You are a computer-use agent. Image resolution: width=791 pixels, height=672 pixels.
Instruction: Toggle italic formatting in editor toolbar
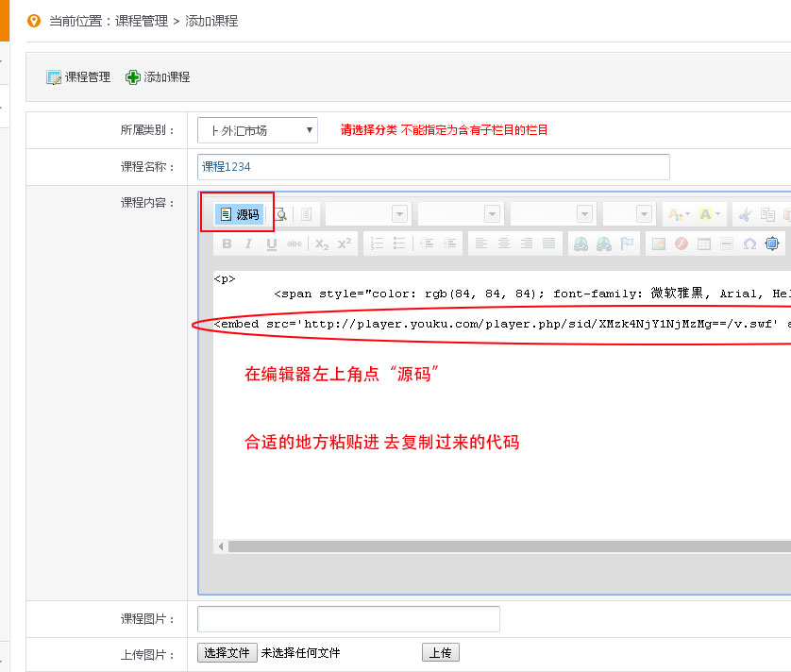[x=249, y=244]
